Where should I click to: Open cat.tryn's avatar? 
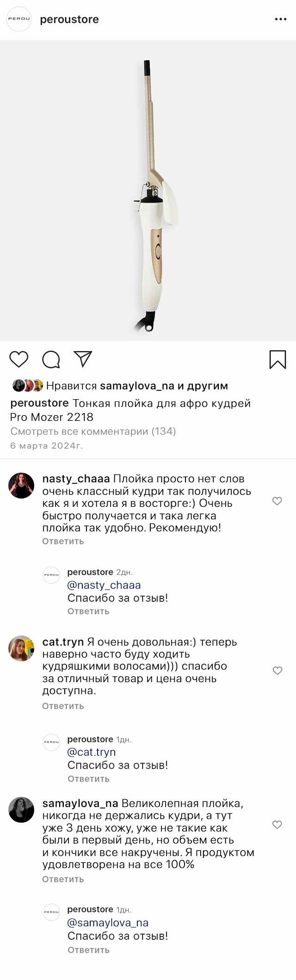click(21, 648)
